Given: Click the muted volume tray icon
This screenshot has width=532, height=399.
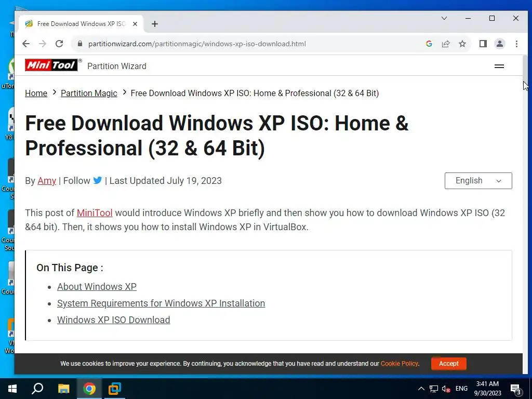Looking at the screenshot, I should pos(446,389).
